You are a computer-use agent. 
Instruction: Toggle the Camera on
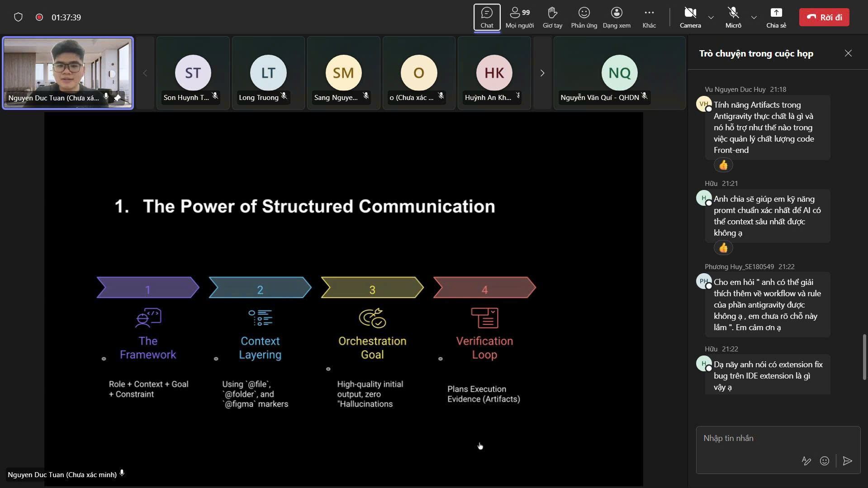690,17
